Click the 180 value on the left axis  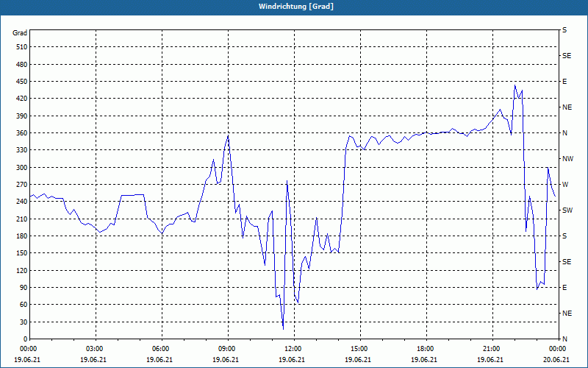point(22,236)
